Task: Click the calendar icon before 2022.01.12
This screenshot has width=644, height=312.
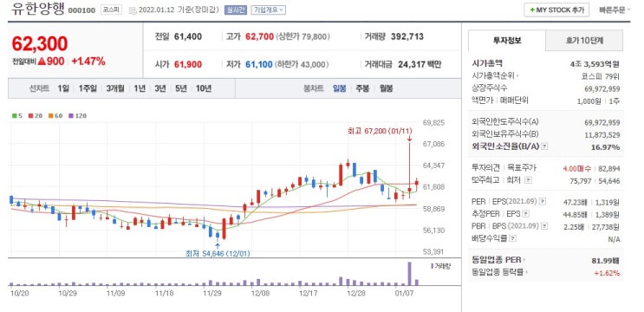Action: 133,10
